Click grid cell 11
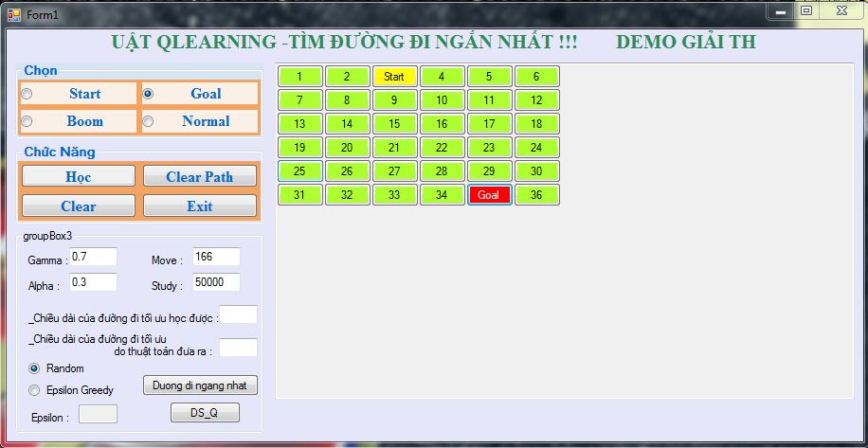This screenshot has height=448, width=868. 489,100
